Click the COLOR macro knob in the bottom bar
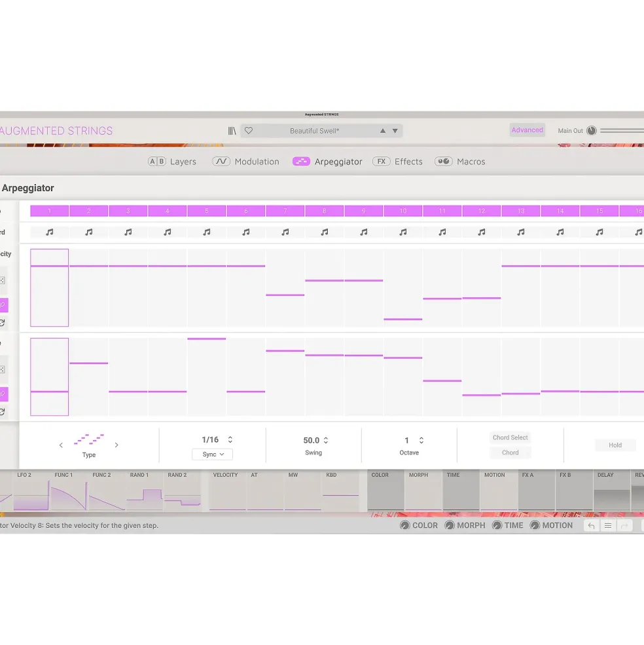The width and height of the screenshot is (644, 645). tap(405, 525)
